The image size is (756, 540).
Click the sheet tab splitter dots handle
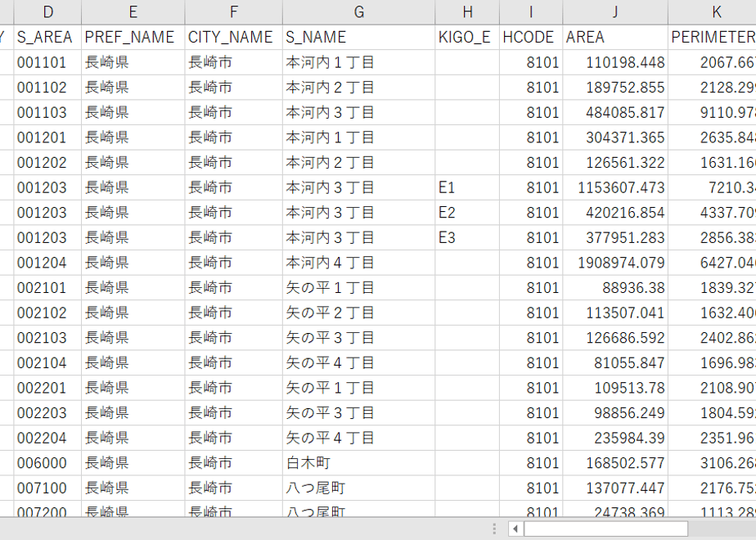(x=494, y=529)
